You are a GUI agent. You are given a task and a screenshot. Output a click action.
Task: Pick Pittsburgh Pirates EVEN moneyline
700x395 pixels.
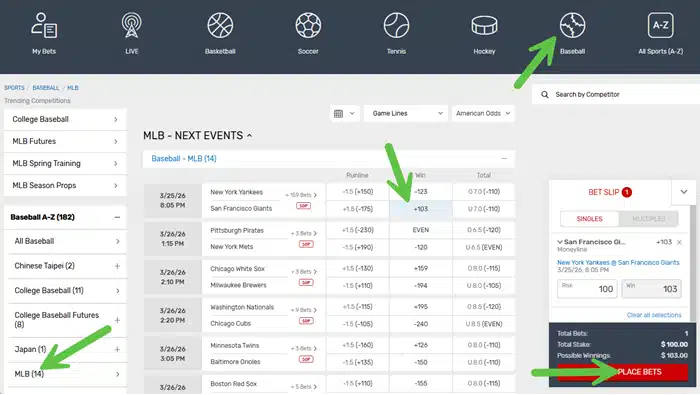pos(421,230)
